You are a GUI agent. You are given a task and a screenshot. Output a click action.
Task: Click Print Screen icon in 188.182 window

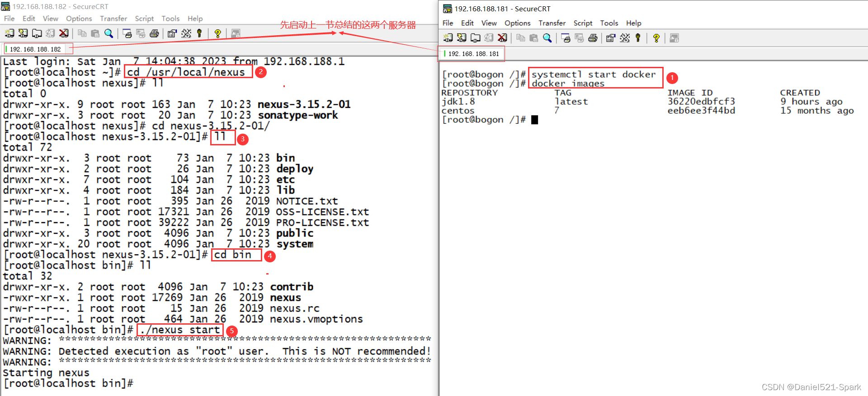tap(127, 33)
